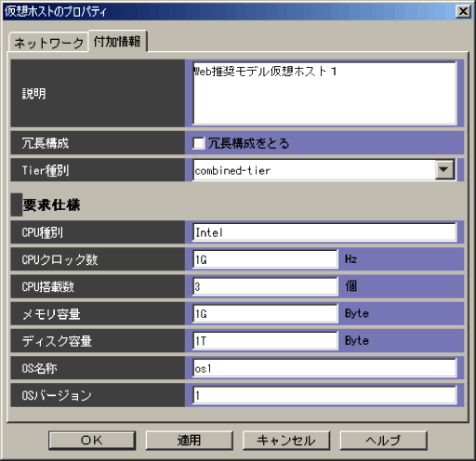Image resolution: width=476 pixels, height=461 pixels.
Task: Focus the メモリ容量 input field
Action: [x=265, y=314]
